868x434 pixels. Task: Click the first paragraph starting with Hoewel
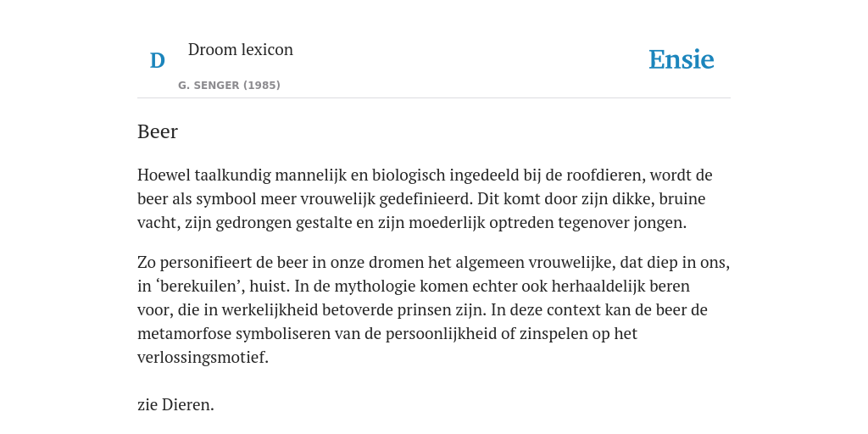425,198
